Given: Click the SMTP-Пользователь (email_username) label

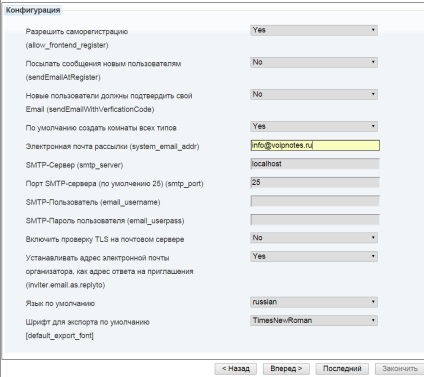Looking at the screenshot, I should [x=93, y=202].
